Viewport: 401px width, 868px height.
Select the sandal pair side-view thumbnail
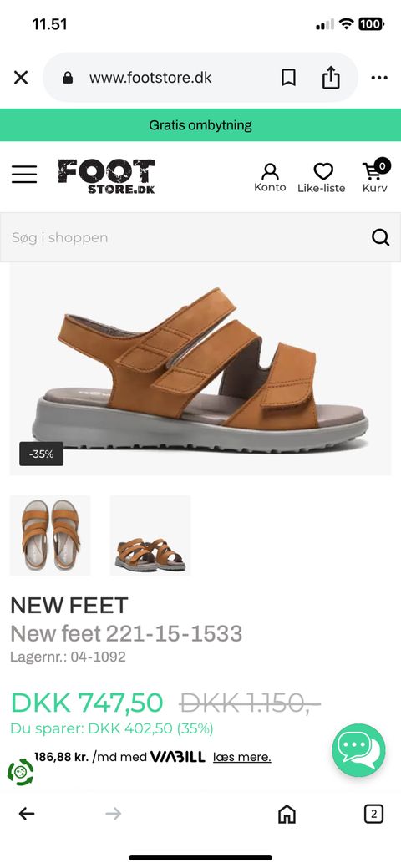150,536
